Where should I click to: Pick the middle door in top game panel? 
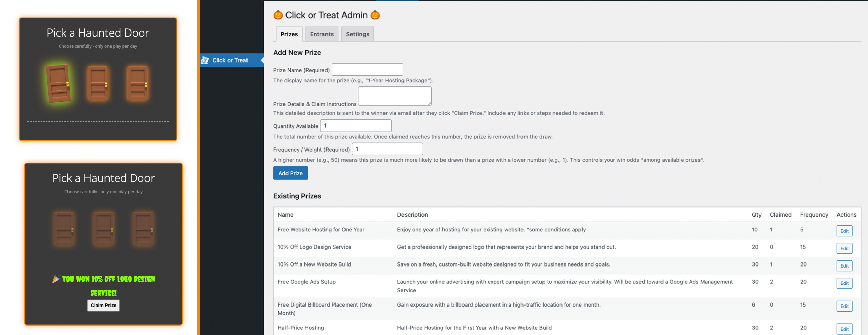click(x=98, y=84)
